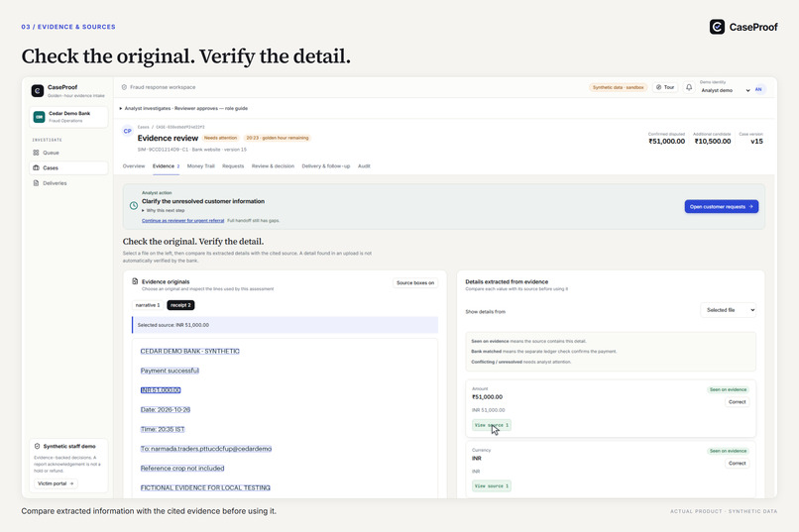Click the notification bell icon
This screenshot has width=799, height=532.
tap(689, 87)
